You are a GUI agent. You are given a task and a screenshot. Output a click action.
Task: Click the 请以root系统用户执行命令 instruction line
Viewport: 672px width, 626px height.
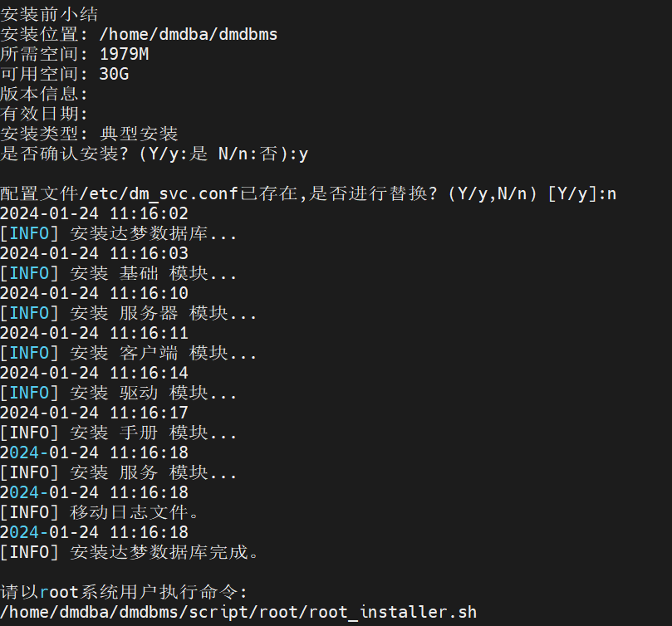pyautogui.click(x=124, y=592)
